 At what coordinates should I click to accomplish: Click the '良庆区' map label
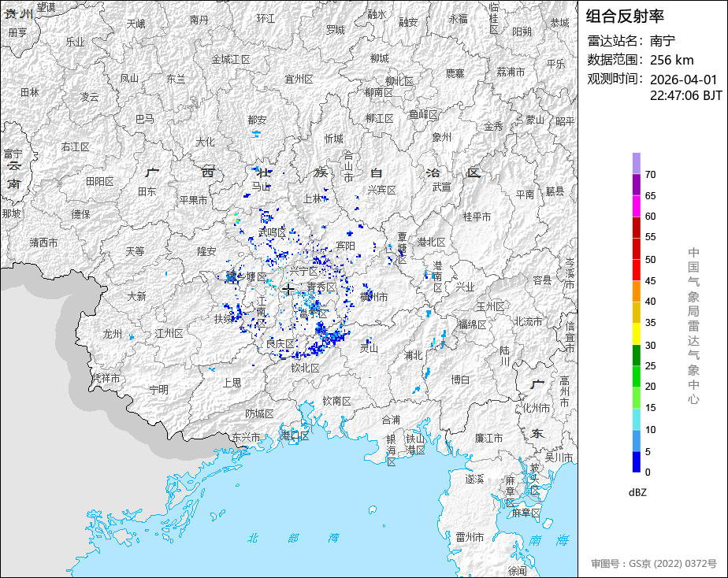pyautogui.click(x=280, y=344)
